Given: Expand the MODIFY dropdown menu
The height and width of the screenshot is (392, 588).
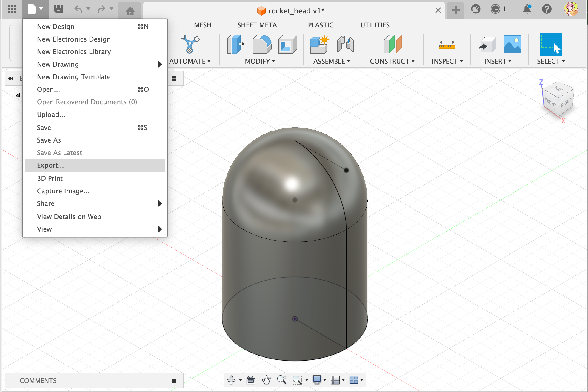Looking at the screenshot, I should pyautogui.click(x=260, y=61).
